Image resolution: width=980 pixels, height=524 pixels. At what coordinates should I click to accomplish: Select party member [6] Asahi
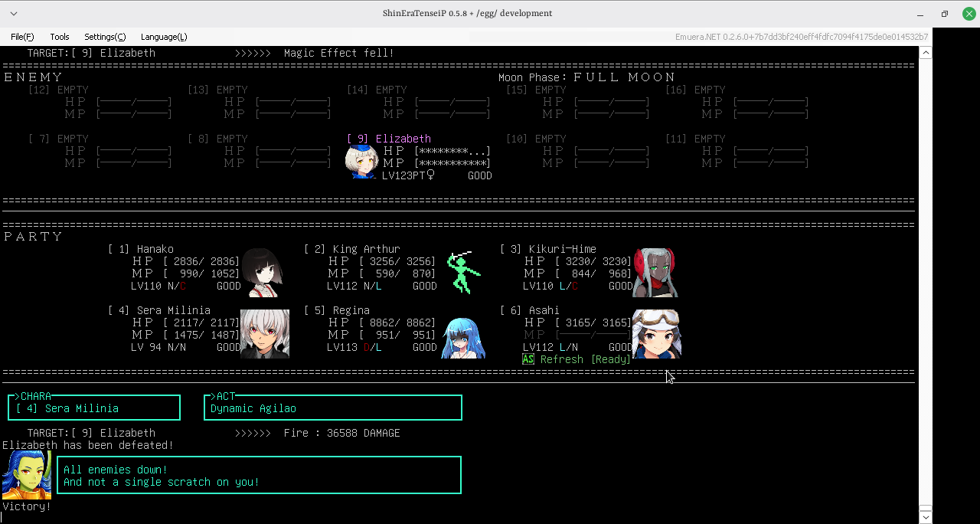pos(530,310)
